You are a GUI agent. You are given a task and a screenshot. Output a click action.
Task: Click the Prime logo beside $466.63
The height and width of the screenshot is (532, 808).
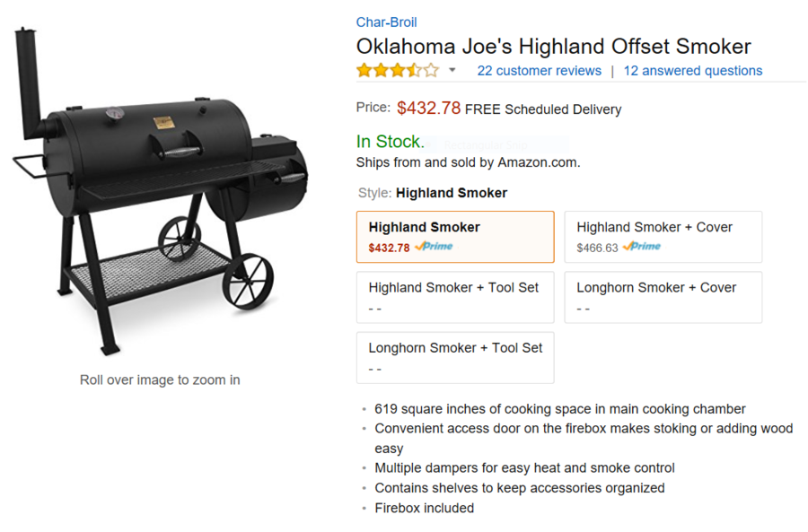pyautogui.click(x=641, y=247)
